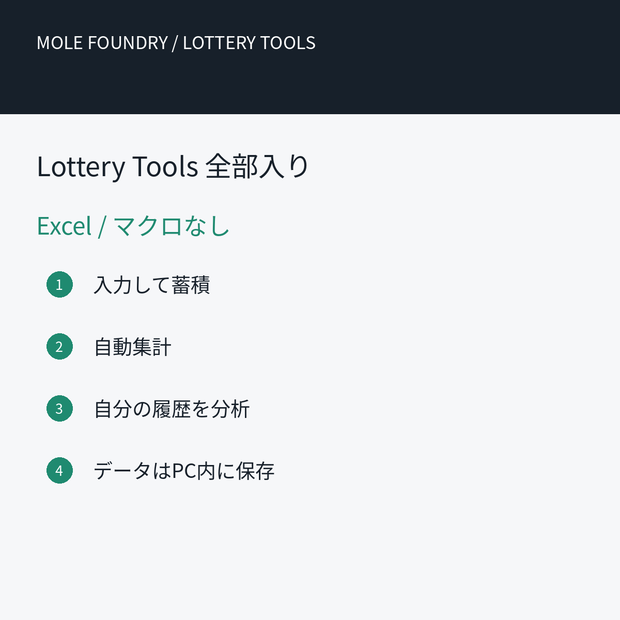
Task: Click the word Tools in the main heading
Action: [165, 166]
